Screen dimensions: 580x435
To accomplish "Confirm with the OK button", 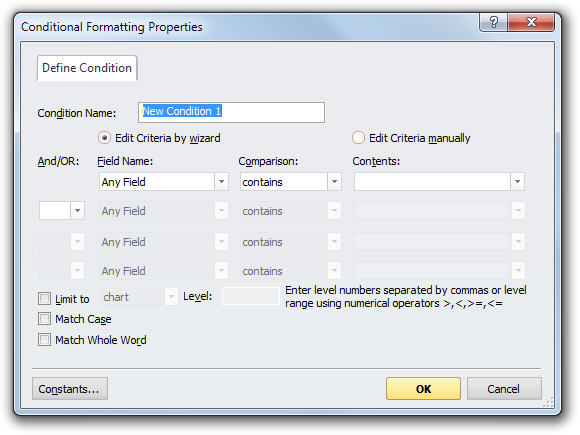I will click(x=424, y=389).
